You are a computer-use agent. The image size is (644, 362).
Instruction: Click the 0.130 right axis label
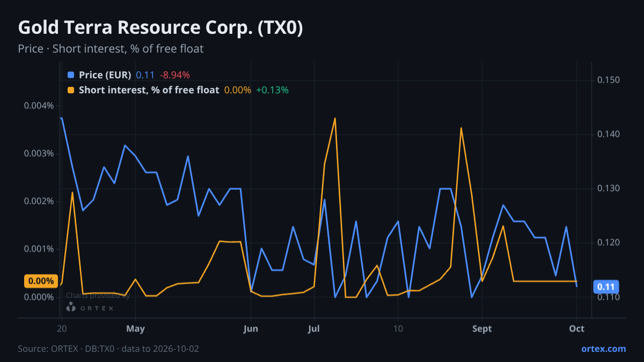pyautogui.click(x=609, y=188)
